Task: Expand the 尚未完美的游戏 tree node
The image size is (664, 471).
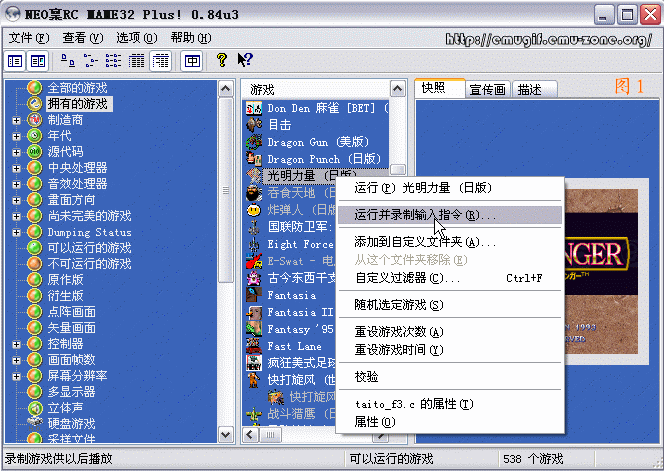Action: click(17, 216)
